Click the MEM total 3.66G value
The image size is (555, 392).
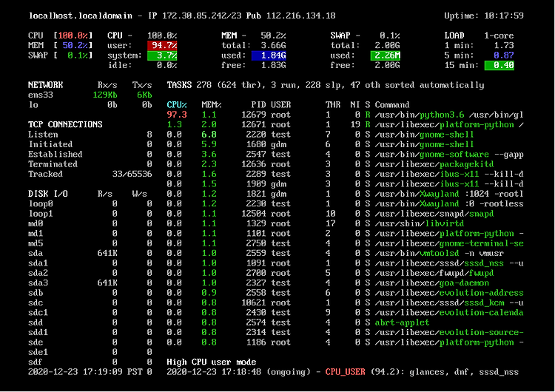273,45
